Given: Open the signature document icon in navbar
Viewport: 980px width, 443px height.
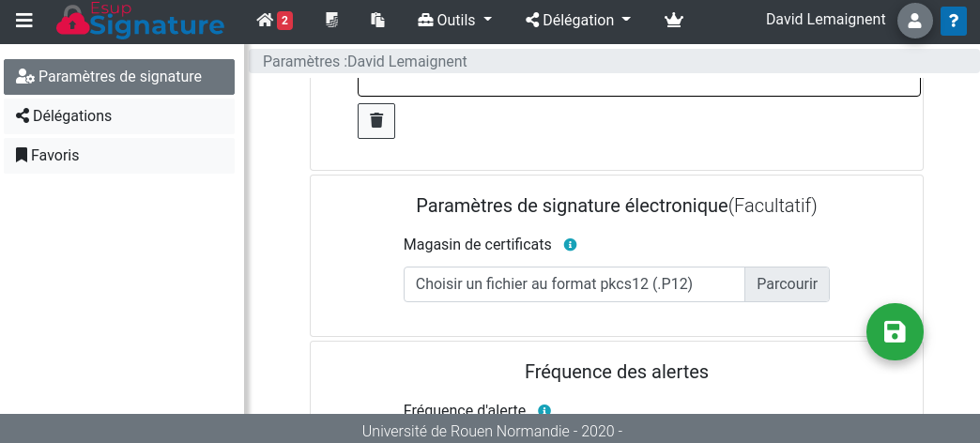Looking at the screenshot, I should coord(331,20).
